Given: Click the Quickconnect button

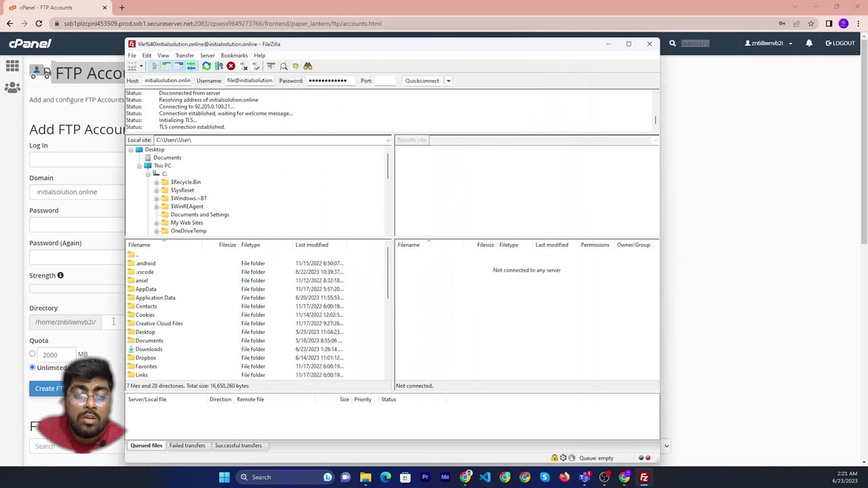Looking at the screenshot, I should click(422, 81).
